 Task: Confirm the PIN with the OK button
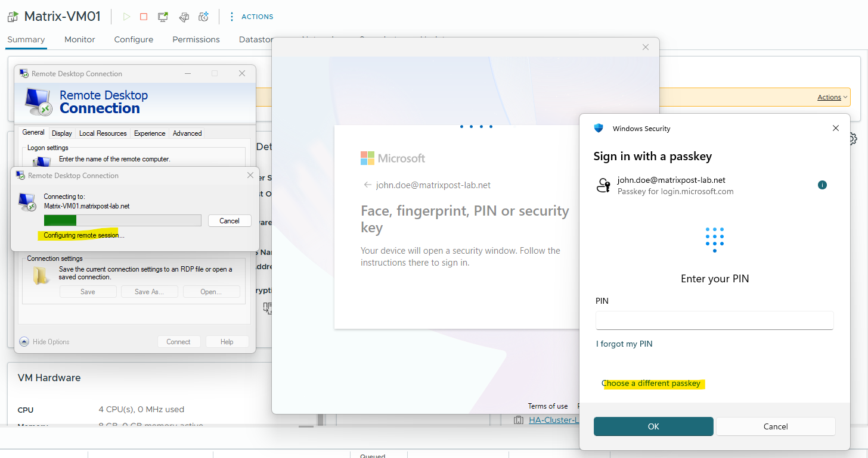(653, 426)
